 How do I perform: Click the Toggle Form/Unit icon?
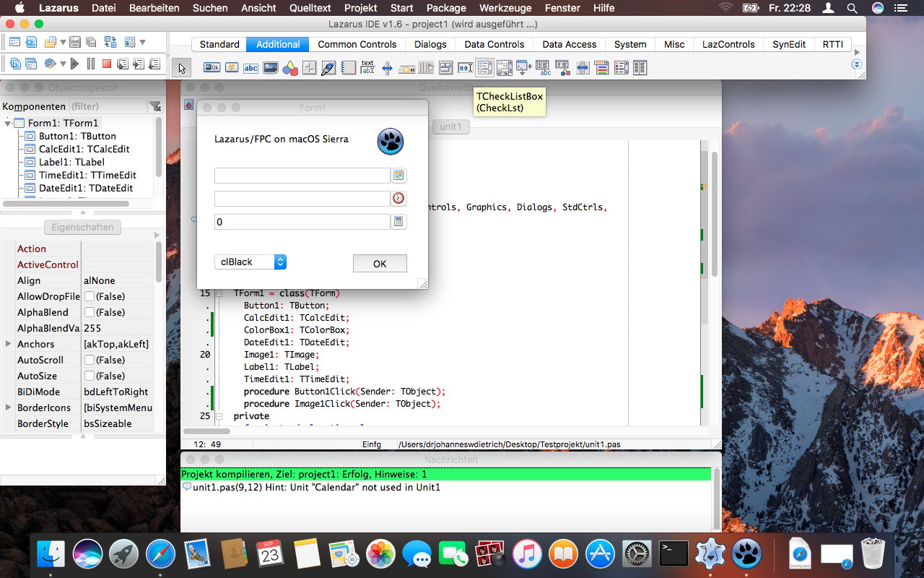(x=110, y=42)
